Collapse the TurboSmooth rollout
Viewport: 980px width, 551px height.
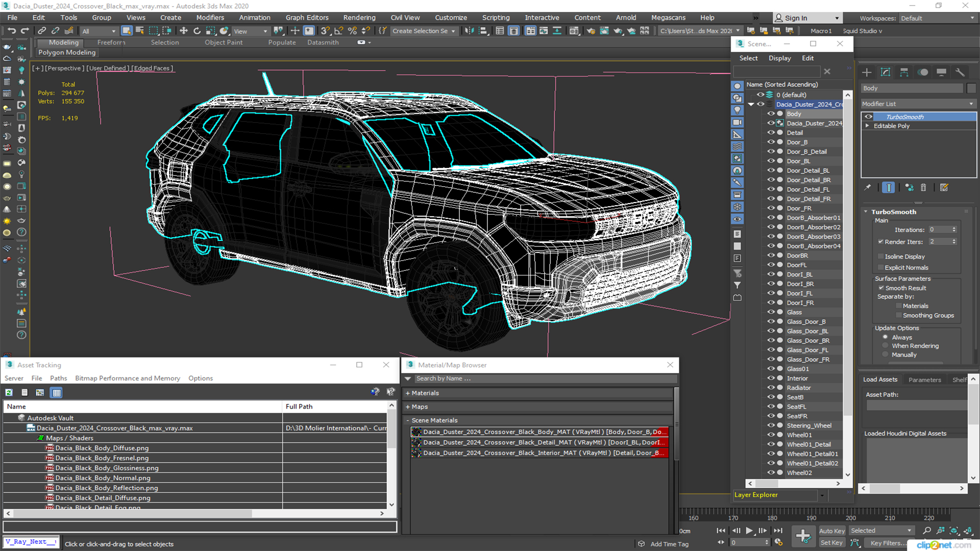866,212
